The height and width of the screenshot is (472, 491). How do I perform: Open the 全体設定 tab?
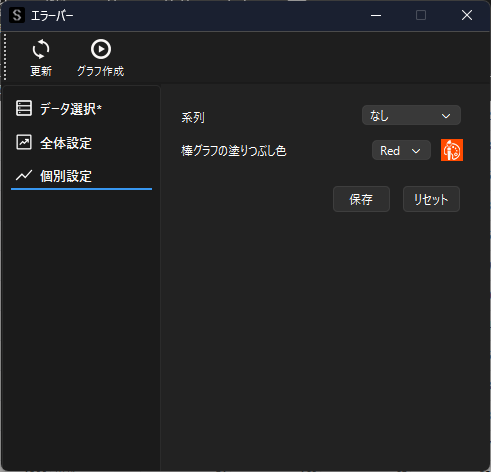(x=82, y=143)
